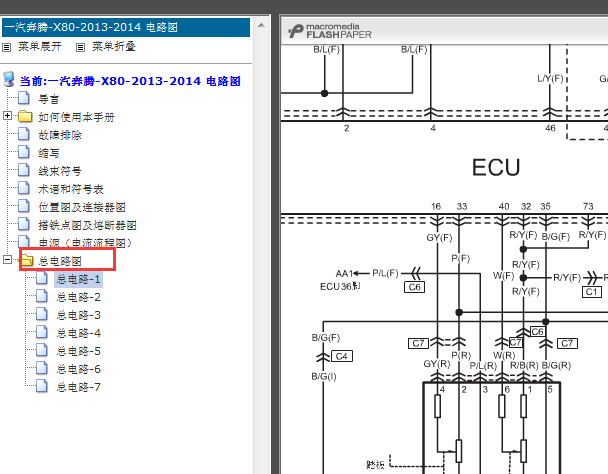
Task: Click the 一汽奔腾-X80-2013-2014 电路图 header bar
Action: [126, 27]
